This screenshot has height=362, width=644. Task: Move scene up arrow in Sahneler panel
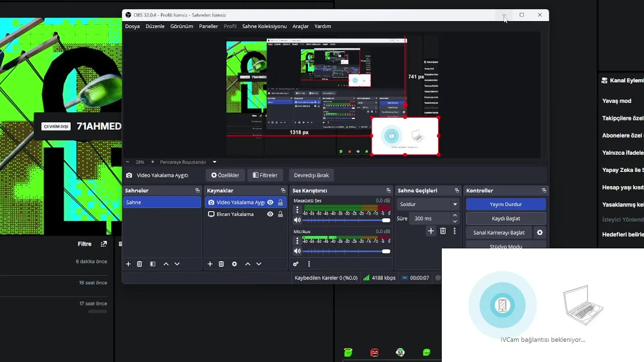(166, 264)
